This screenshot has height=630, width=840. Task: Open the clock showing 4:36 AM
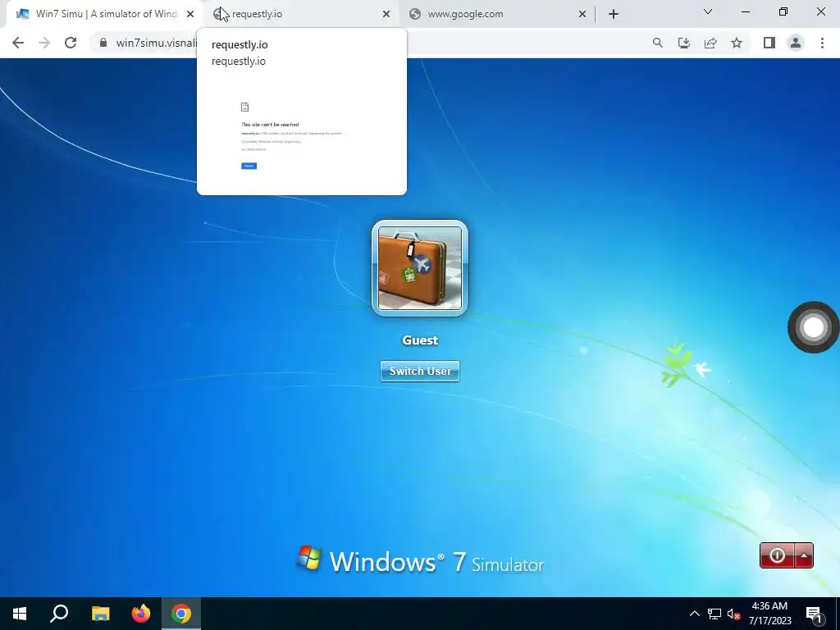[769, 614]
